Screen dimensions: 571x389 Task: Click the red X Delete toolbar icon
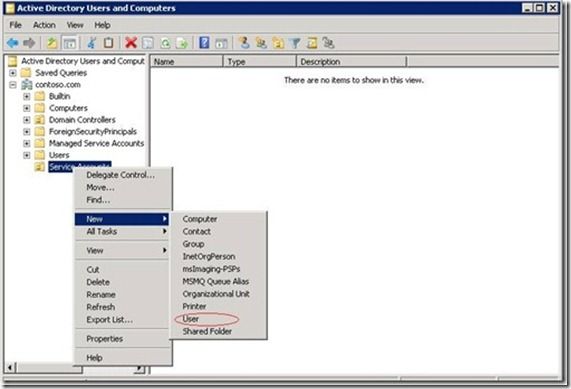[x=130, y=43]
